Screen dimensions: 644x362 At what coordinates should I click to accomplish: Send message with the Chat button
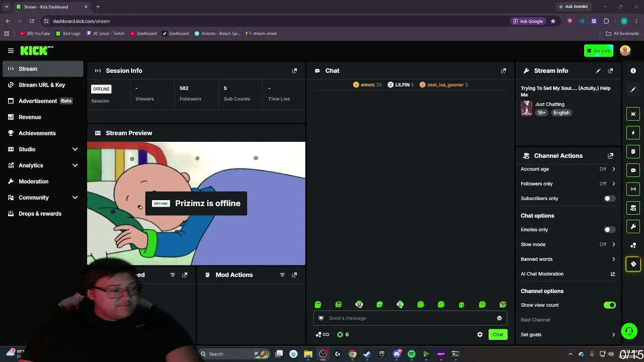498,335
